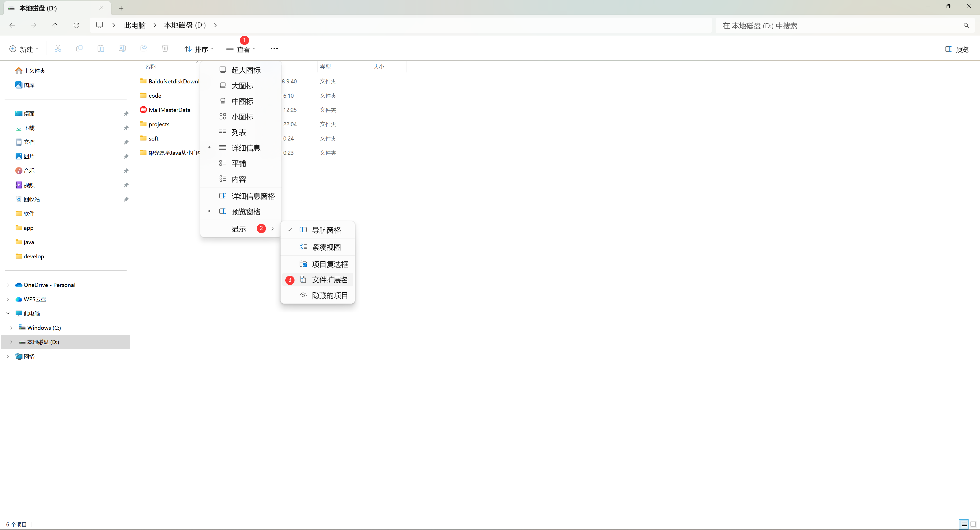980x530 pixels.
Task: Click the Copy icon in toolbar
Action: tap(79, 49)
